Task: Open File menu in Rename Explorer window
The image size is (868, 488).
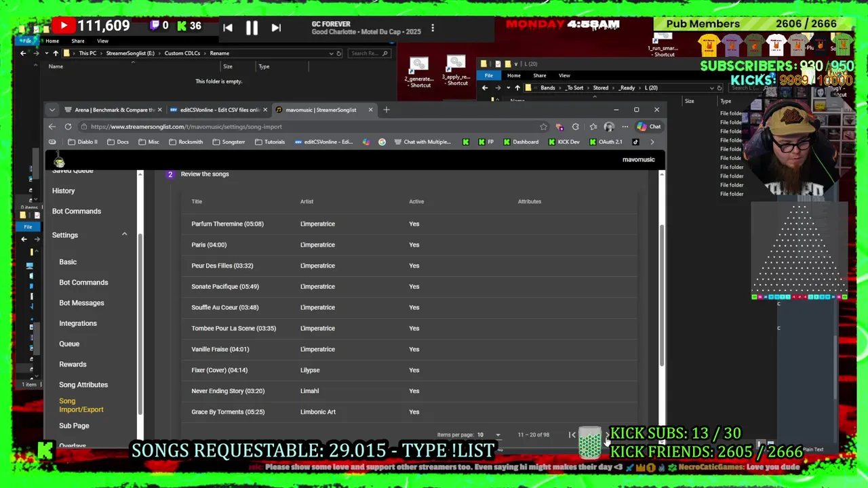Action: [27, 41]
